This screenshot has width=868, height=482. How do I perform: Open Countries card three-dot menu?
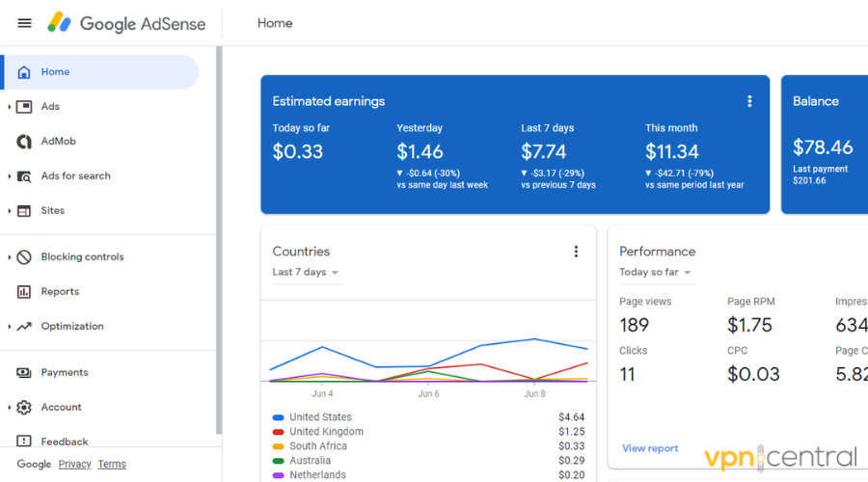(576, 252)
